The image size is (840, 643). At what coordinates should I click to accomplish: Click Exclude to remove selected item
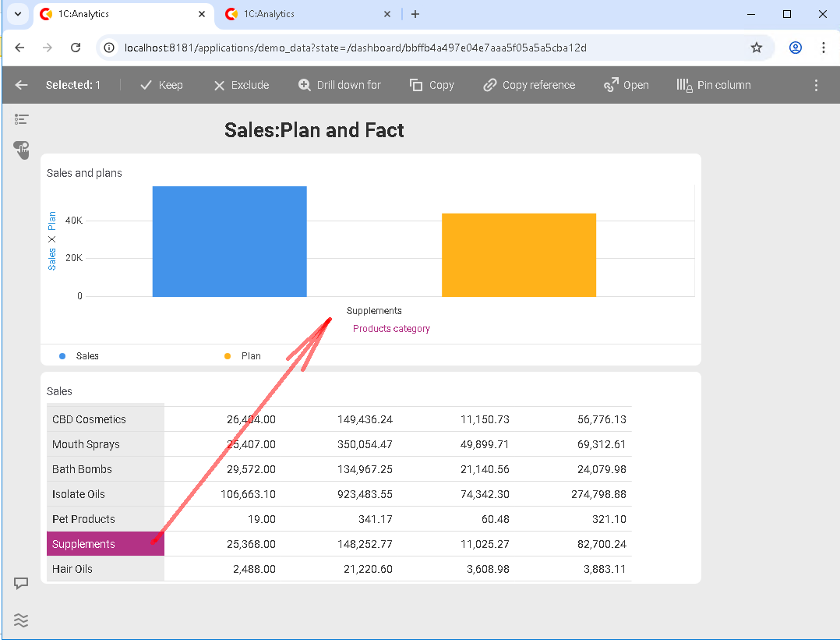242,85
